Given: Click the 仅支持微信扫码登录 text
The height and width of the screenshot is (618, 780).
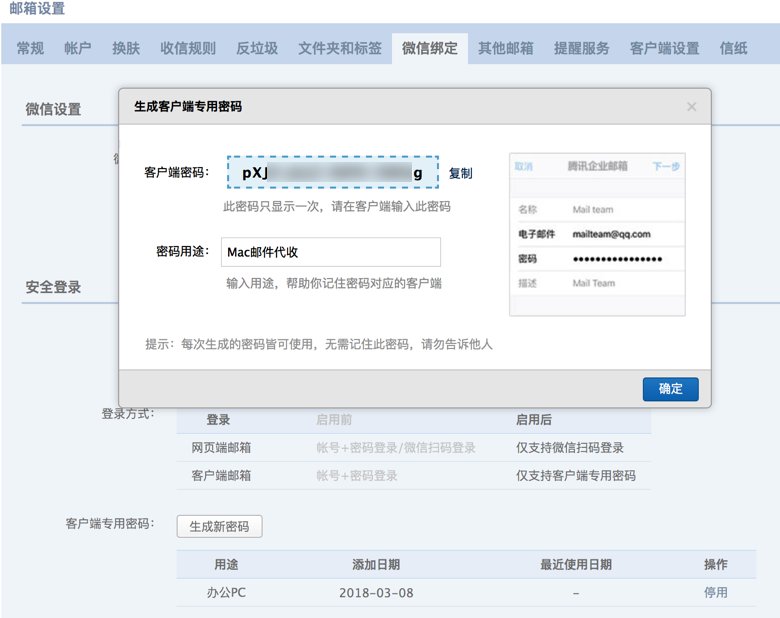Looking at the screenshot, I should pyautogui.click(x=570, y=447).
